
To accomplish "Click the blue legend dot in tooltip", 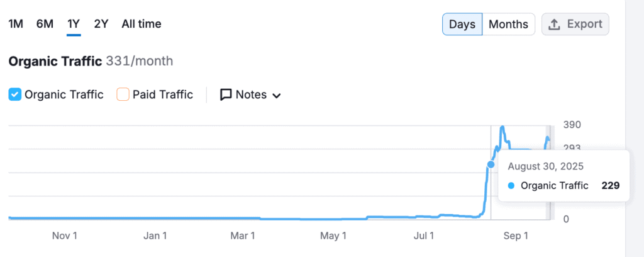I will point(511,186).
